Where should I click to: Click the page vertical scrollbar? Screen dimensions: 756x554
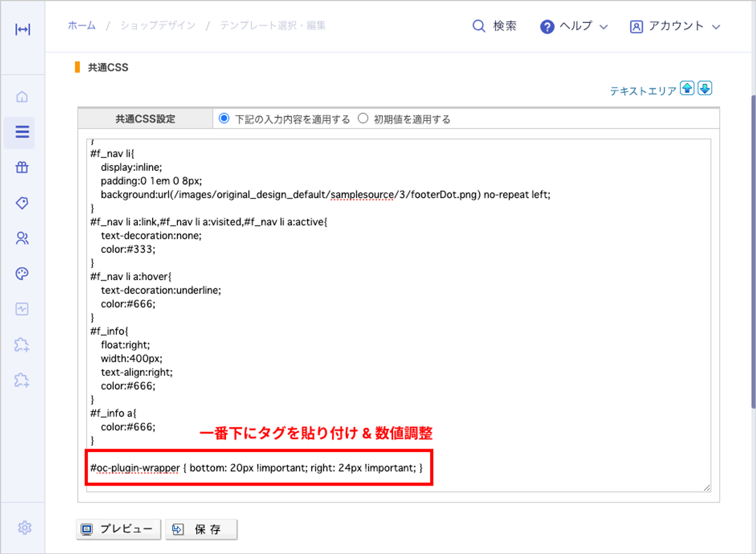point(753,252)
